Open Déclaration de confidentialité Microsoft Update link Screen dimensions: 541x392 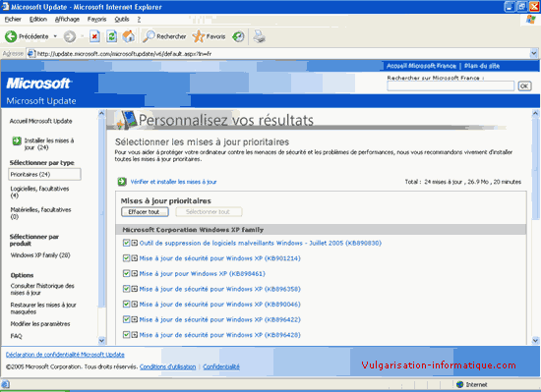point(65,355)
